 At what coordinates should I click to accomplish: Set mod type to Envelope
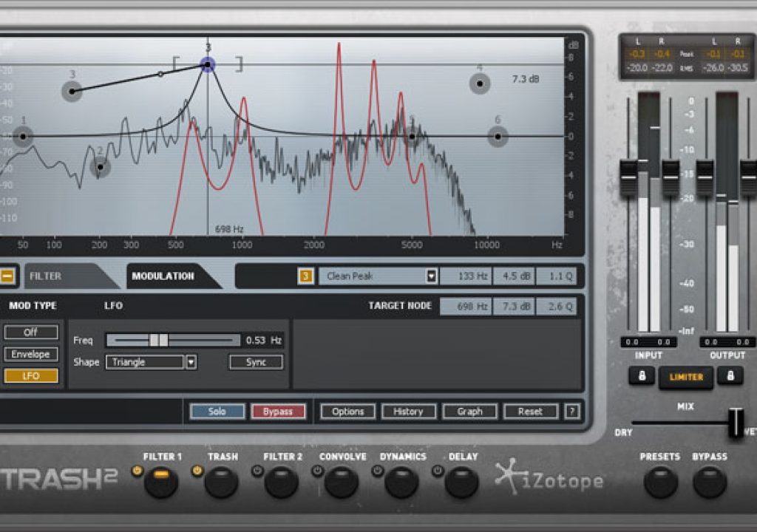tap(31, 355)
